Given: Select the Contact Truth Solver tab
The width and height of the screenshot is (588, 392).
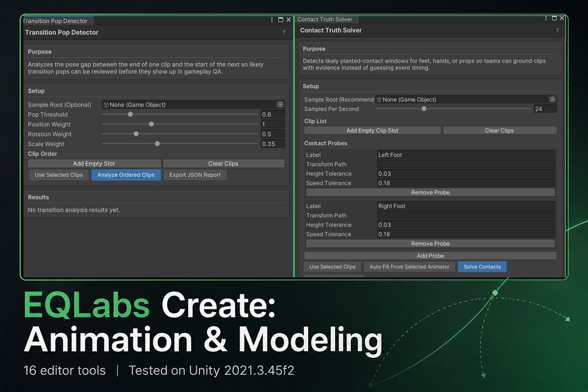Looking at the screenshot, I should tap(327, 19).
